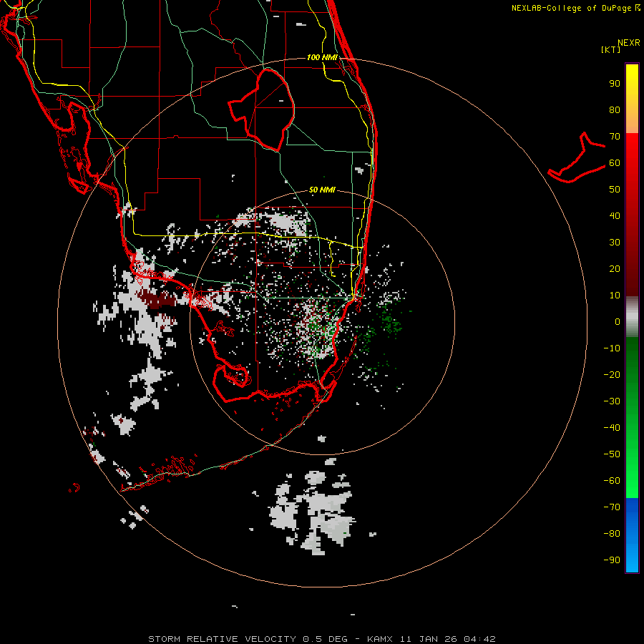The height and width of the screenshot is (644, 644).
Task: Click the -70 value on velocity scale
Action: pos(612,507)
